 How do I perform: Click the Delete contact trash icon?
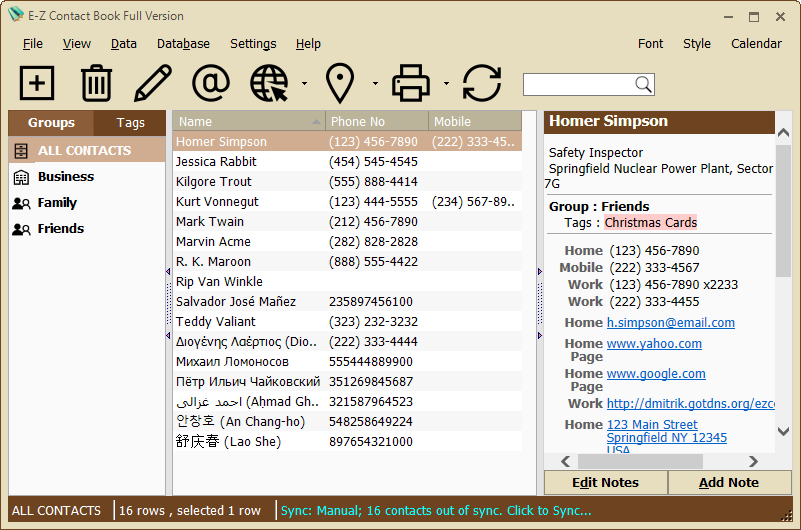click(x=96, y=83)
